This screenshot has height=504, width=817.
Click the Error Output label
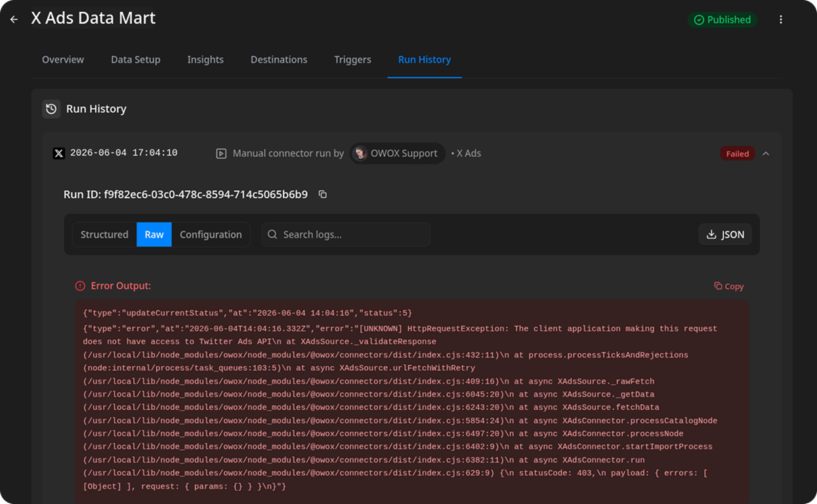coord(121,286)
